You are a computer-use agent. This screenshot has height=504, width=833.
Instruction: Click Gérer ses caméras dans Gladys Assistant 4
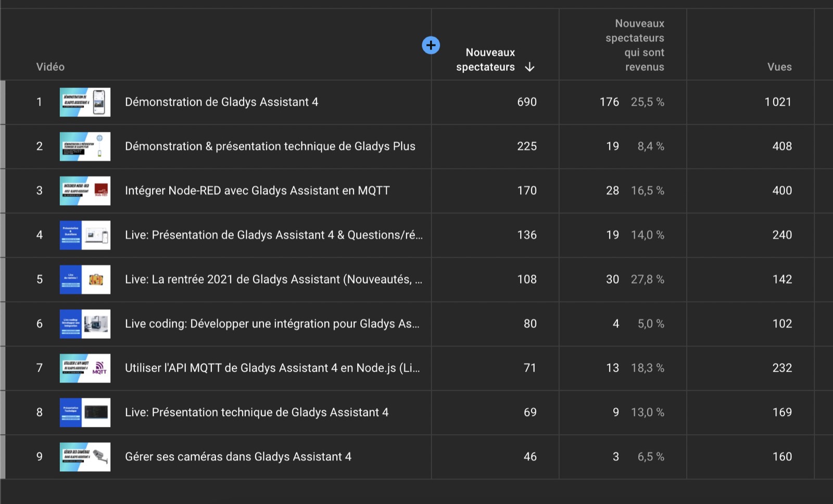click(x=237, y=457)
